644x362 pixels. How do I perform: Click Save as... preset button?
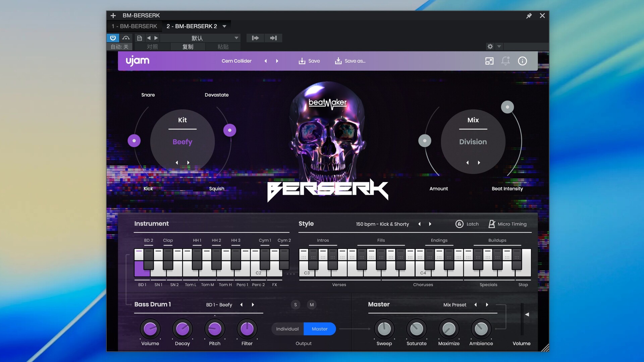coord(350,61)
